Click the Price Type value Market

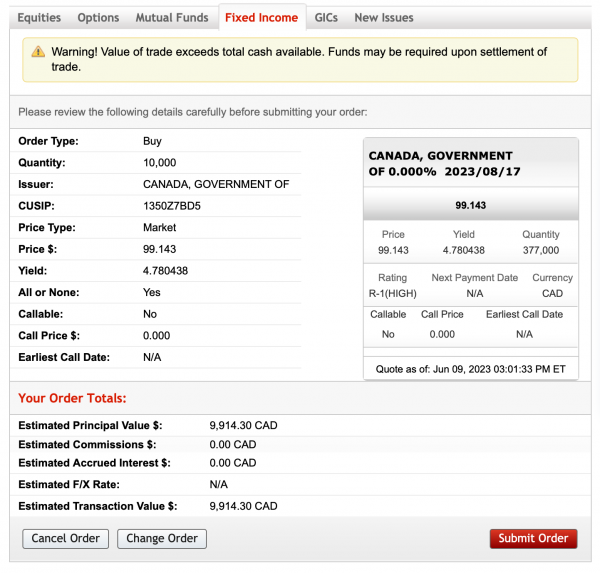tap(160, 228)
